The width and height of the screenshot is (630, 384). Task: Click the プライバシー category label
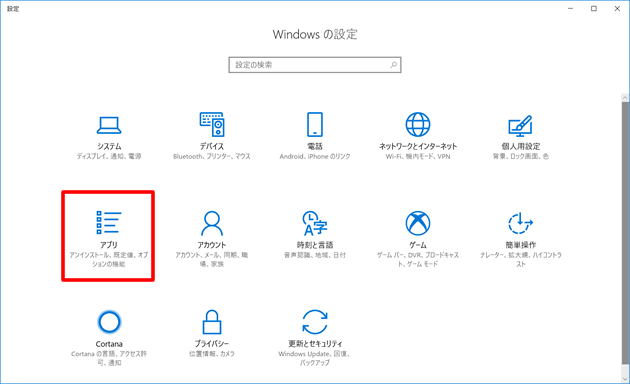click(212, 344)
